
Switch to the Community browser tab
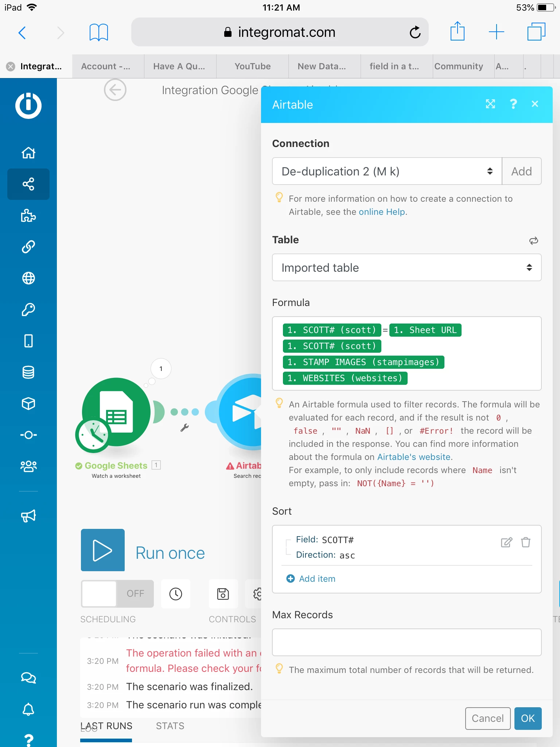pos(463,66)
